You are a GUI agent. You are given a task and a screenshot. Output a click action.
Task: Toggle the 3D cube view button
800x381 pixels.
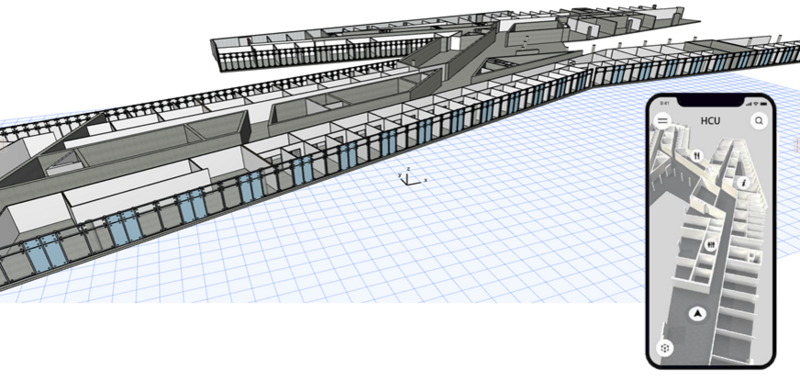[665, 348]
